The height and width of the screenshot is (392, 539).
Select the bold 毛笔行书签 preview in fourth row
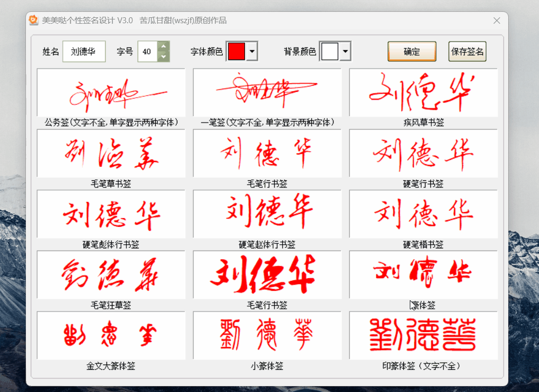tap(267, 275)
